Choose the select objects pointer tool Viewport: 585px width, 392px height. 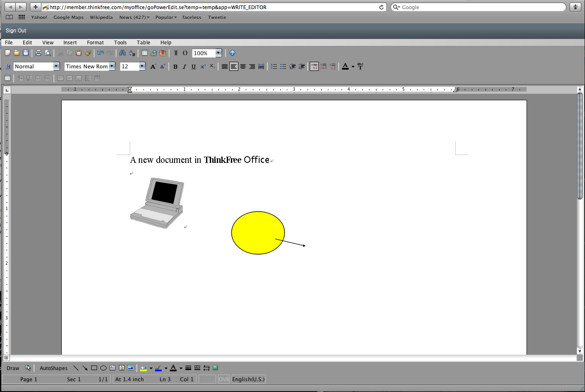tap(28, 368)
